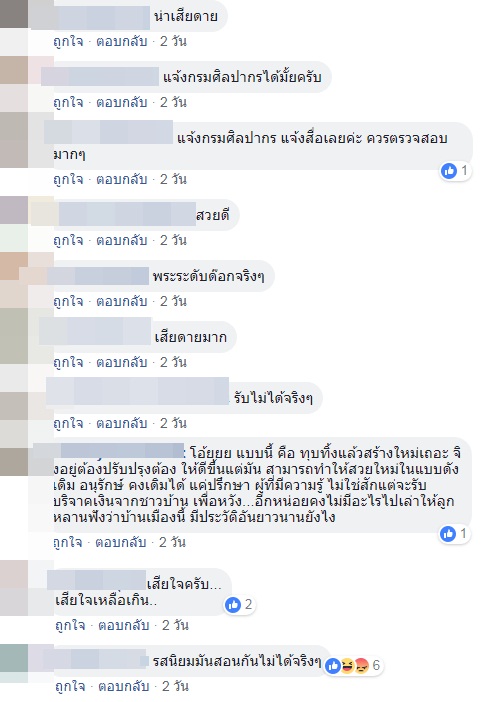Reply to 'แจ้งกรมศิลปากรได้มั้ยครับ' comment with ตอบกลับ
504x702 pixels.
[x=122, y=103]
